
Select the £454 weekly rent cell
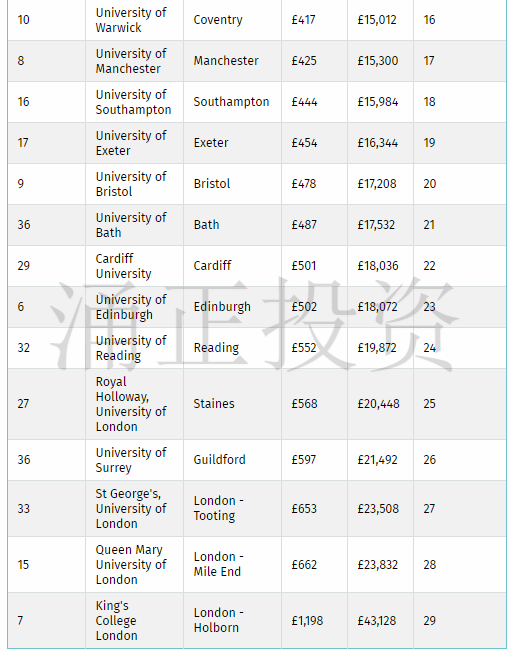coord(314,143)
